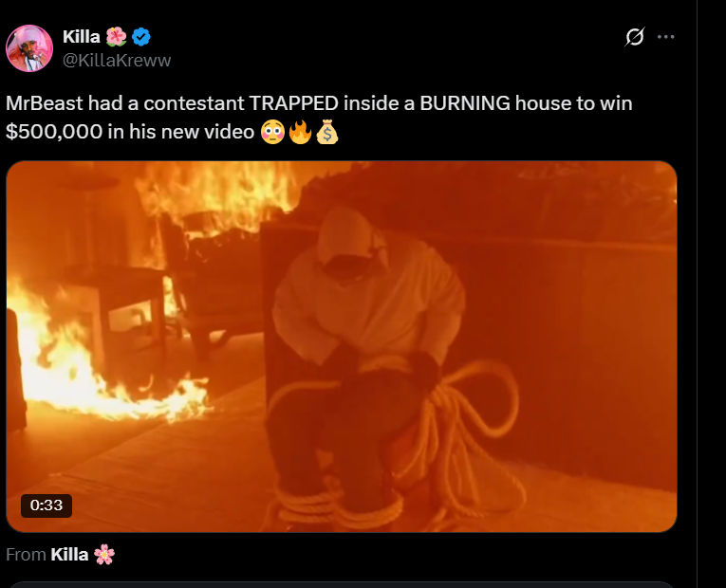This screenshot has width=726, height=588.
Task: Click the $500,000 amount in tweet text
Action: (54, 132)
